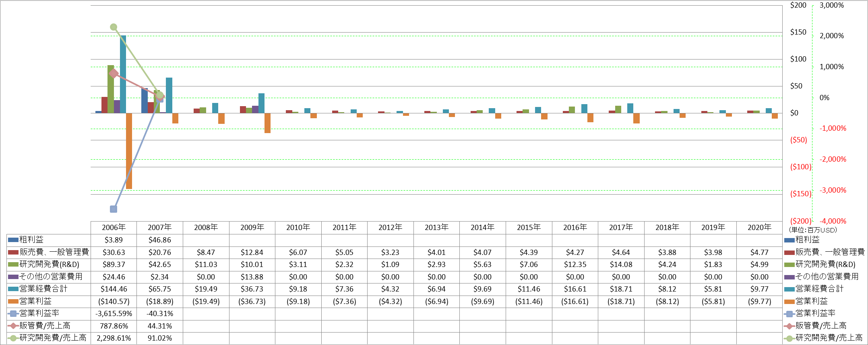
Task: Click 営業経費合計 color key in right legend
Action: pos(789,289)
